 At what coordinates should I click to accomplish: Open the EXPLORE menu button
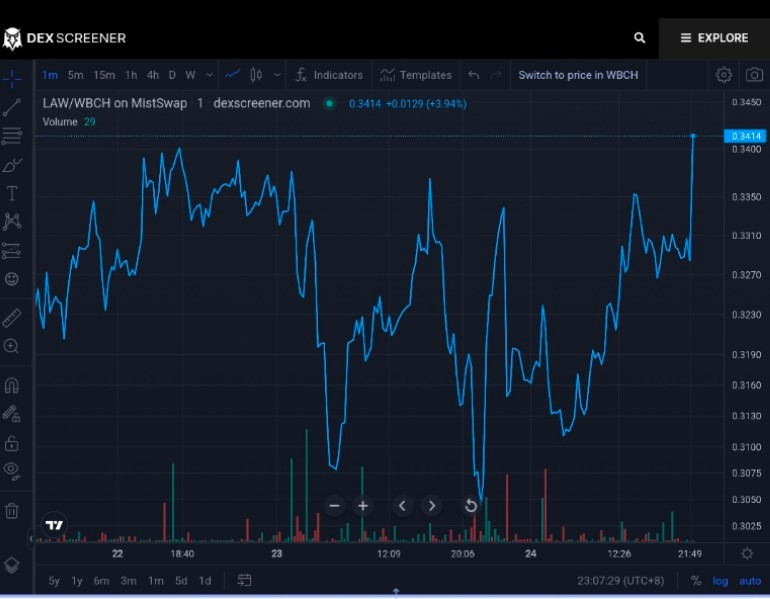coord(714,38)
